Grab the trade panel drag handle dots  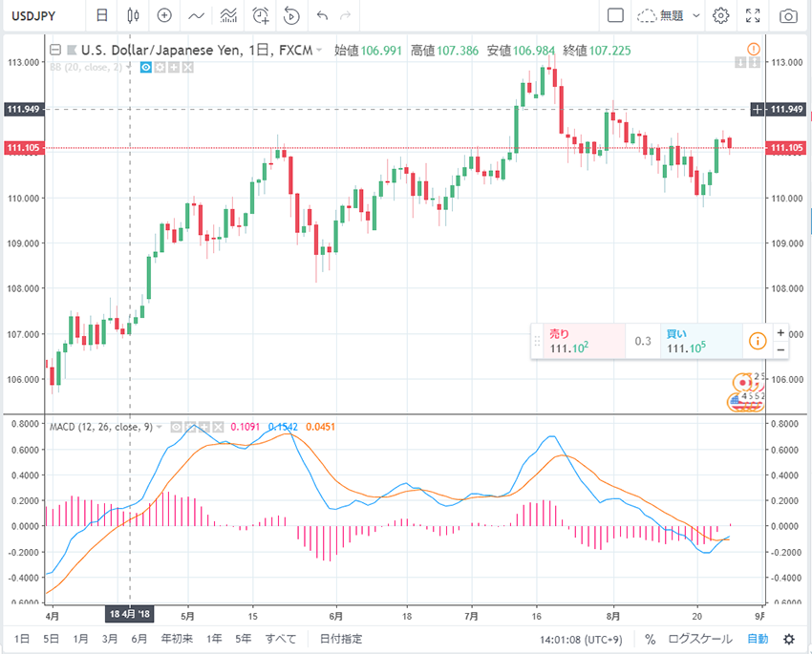coord(537,341)
